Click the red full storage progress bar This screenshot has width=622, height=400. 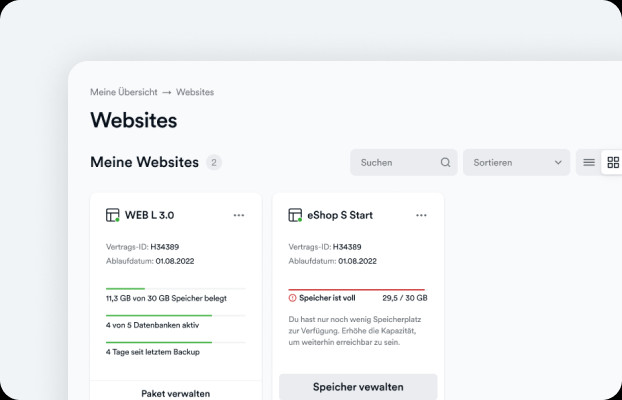coord(357,290)
